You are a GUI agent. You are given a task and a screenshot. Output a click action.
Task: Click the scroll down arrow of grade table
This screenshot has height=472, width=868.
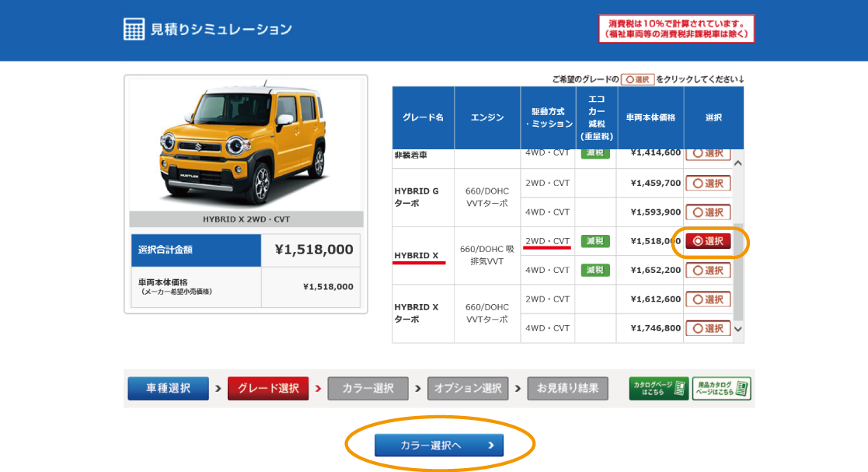[x=738, y=328]
